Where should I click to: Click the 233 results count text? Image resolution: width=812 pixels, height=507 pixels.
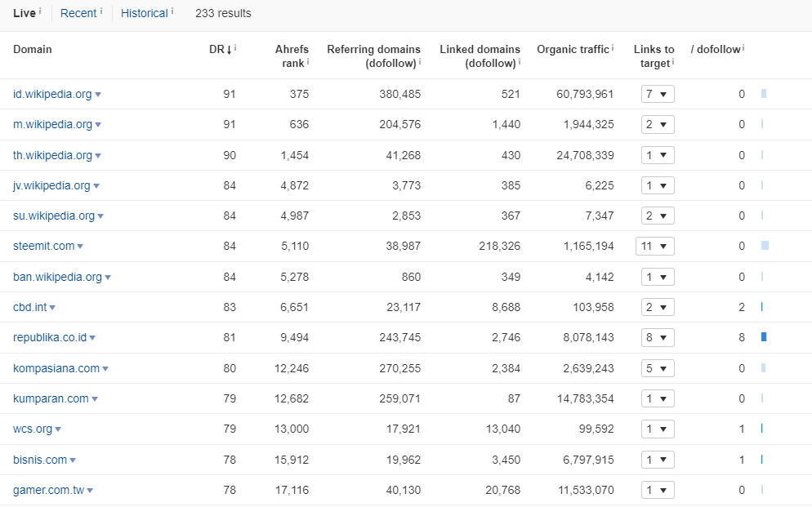[223, 13]
